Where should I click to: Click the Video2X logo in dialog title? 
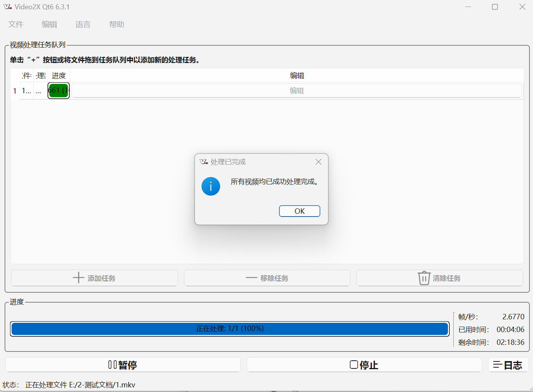tap(204, 162)
